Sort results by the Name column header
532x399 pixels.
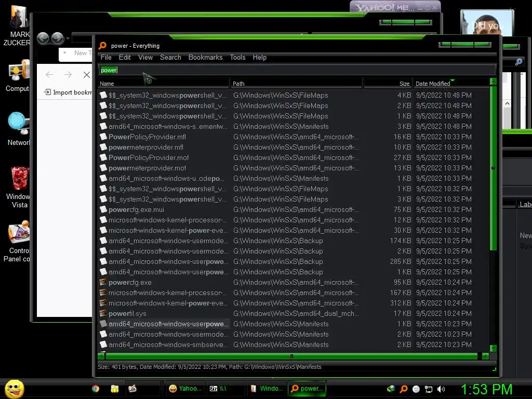[164, 84]
